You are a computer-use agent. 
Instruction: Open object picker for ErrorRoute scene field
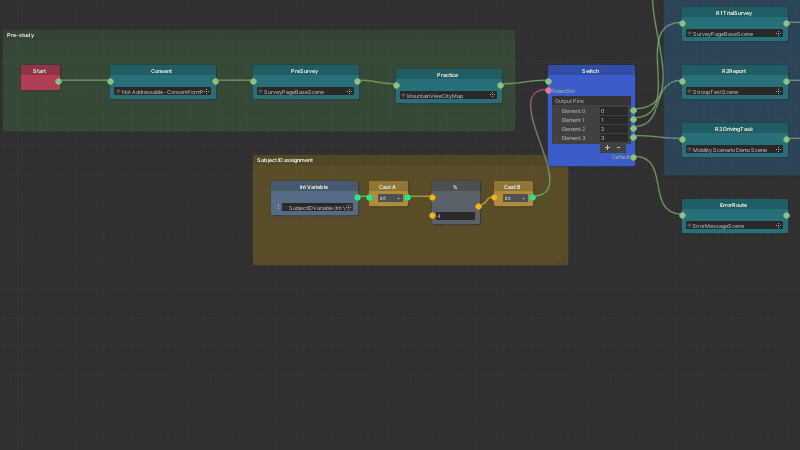click(x=779, y=225)
